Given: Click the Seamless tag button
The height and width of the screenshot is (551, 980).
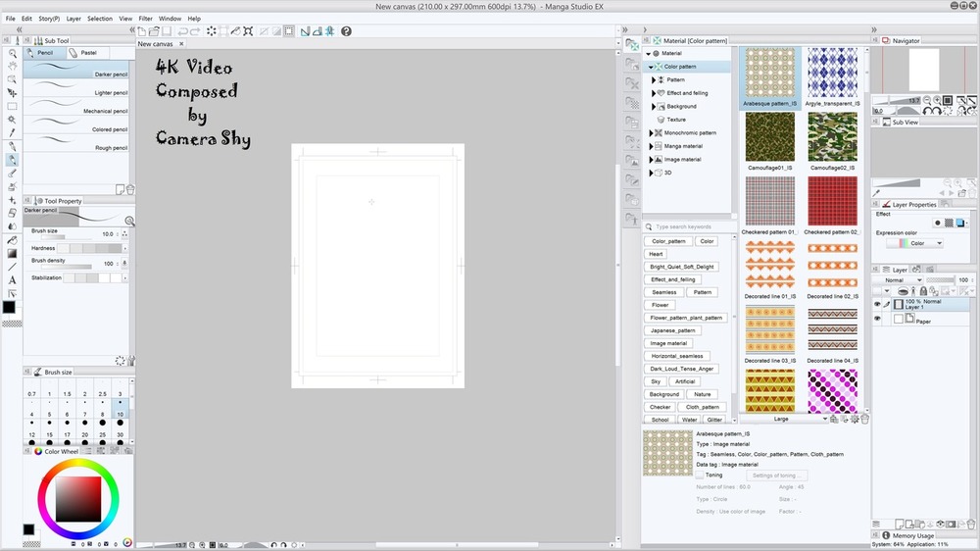Looking at the screenshot, I should click(x=664, y=293).
